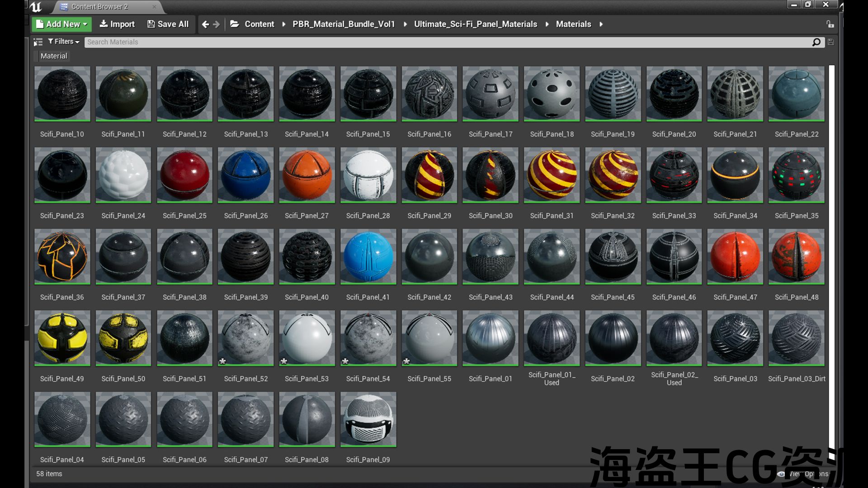The width and height of the screenshot is (868, 488).
Task: Select the Scifi_Panel_41 blue material thumbnail
Action: tap(368, 257)
